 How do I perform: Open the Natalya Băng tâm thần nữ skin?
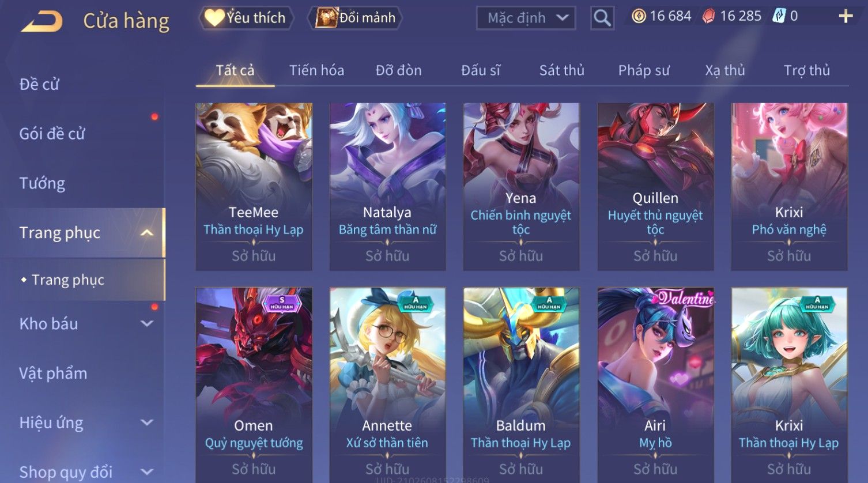click(x=387, y=187)
